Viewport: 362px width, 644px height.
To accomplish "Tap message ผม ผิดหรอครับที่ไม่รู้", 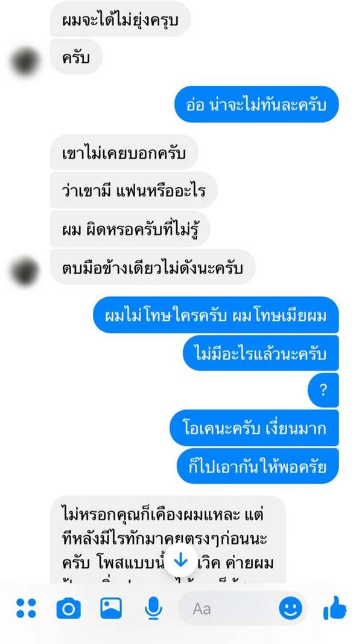I will (x=130, y=229).
